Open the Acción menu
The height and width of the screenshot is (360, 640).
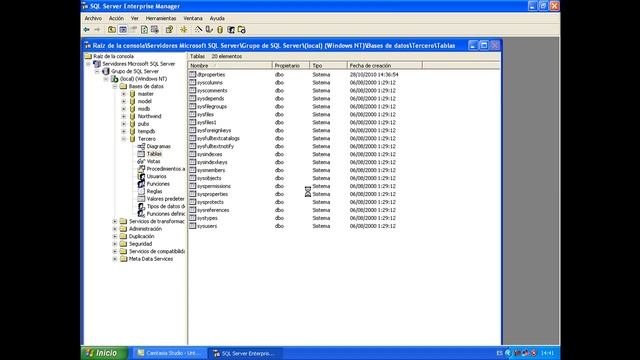pyautogui.click(x=116, y=18)
